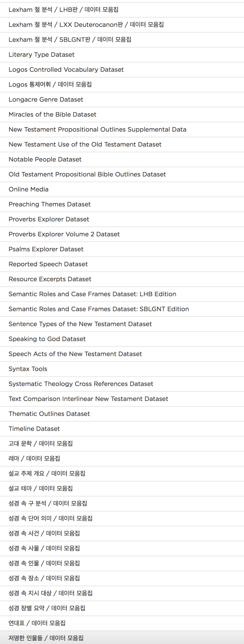This screenshot has width=244, height=644.
Task: Click Systematic Theology Cross References Dataset
Action: tap(122, 384)
